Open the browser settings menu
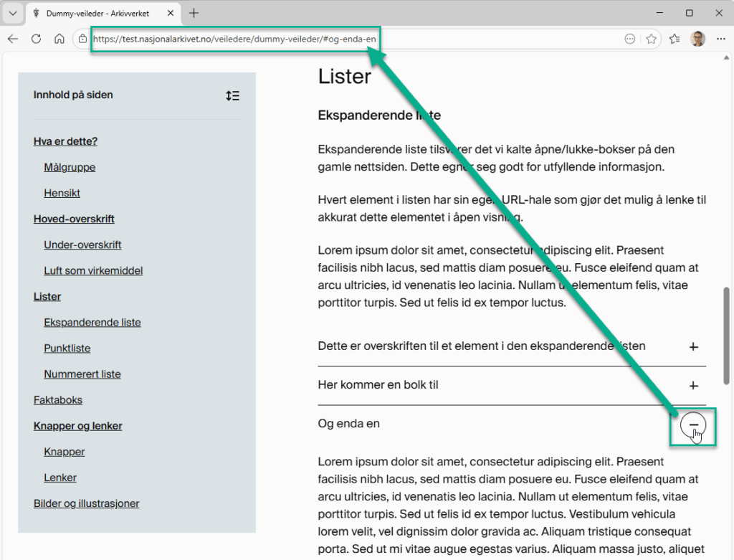The height and width of the screenshot is (560, 734). (x=720, y=39)
